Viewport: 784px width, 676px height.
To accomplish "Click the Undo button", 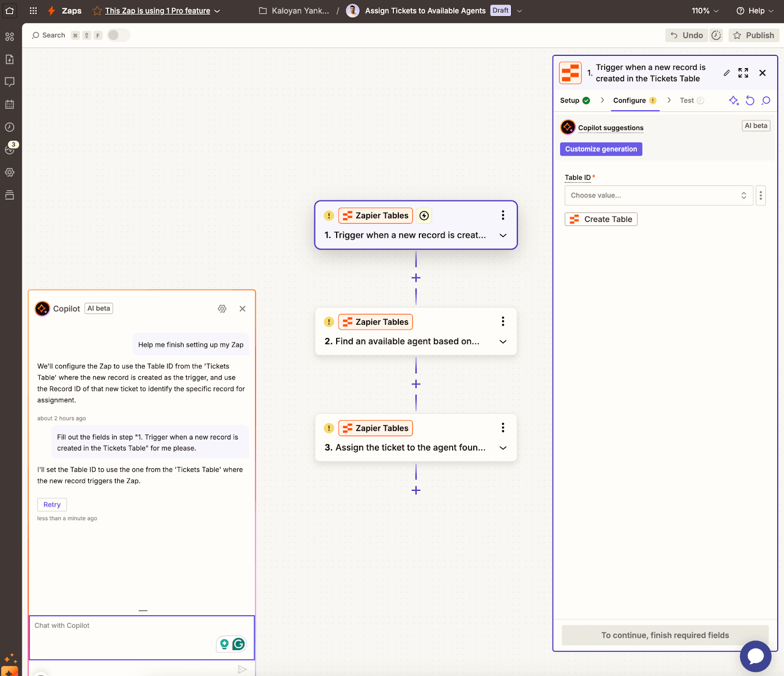I will [x=686, y=35].
